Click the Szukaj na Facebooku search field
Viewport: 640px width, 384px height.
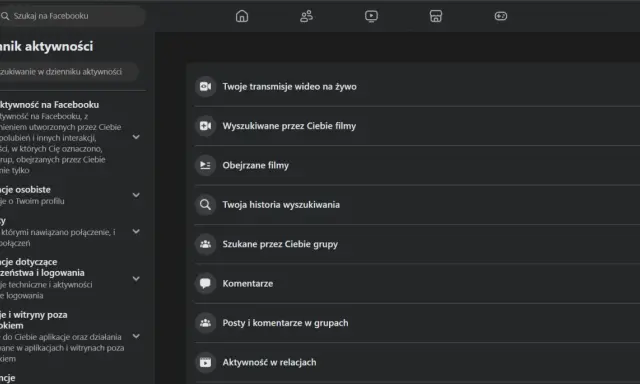(72, 16)
